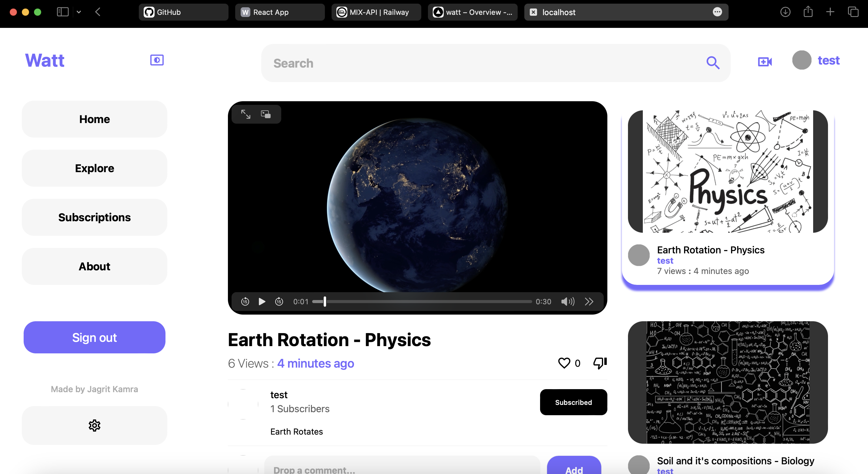The width and height of the screenshot is (868, 474).
Task: Click the search magnifier icon
Action: [x=713, y=63]
